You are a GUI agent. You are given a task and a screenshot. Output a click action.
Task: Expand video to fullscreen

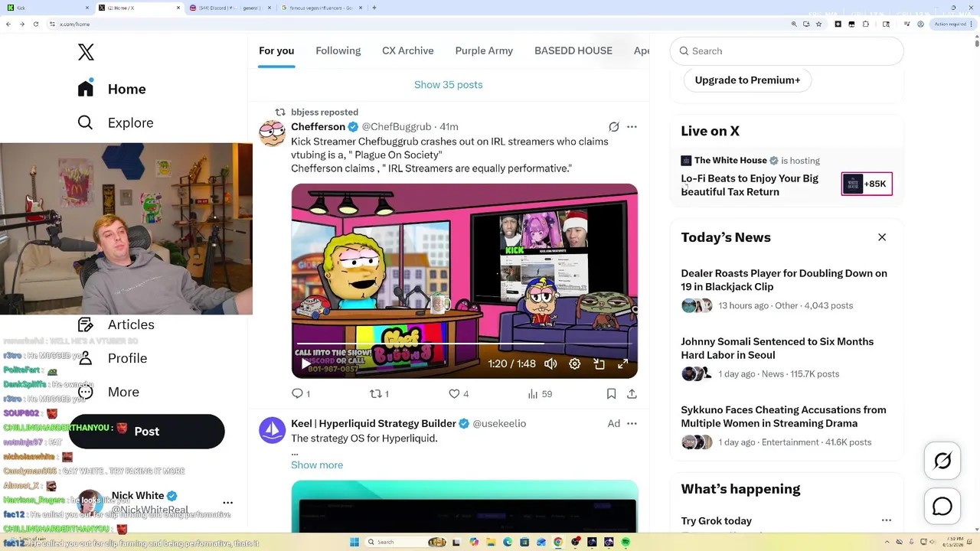coord(623,364)
